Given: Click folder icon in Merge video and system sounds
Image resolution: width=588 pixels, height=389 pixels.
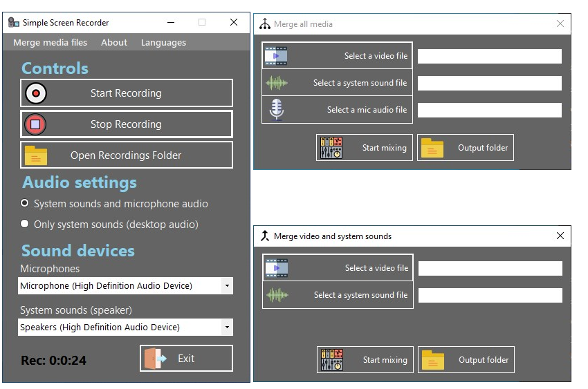Looking at the screenshot, I should click(x=433, y=360).
